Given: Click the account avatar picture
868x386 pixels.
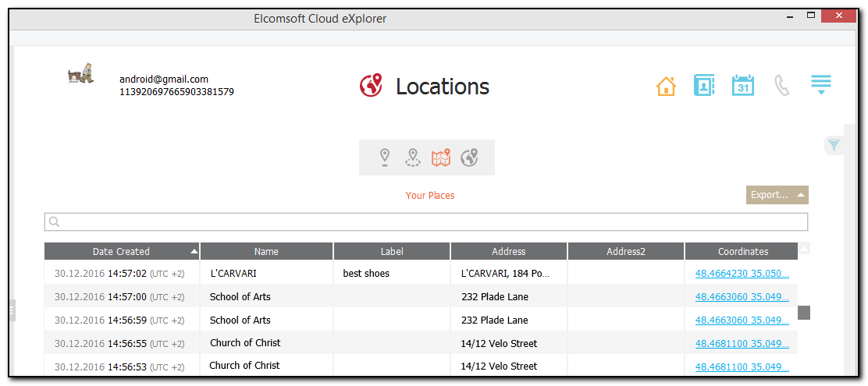Looking at the screenshot, I should 80,74.
